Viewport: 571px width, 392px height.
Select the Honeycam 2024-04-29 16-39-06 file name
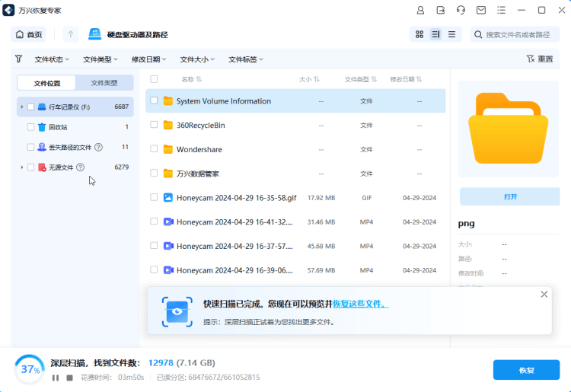coord(234,270)
